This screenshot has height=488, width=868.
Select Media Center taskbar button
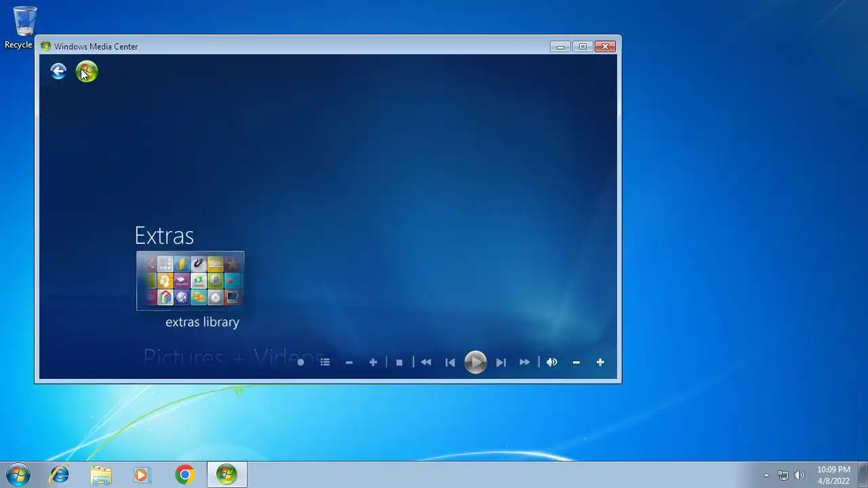click(226, 475)
